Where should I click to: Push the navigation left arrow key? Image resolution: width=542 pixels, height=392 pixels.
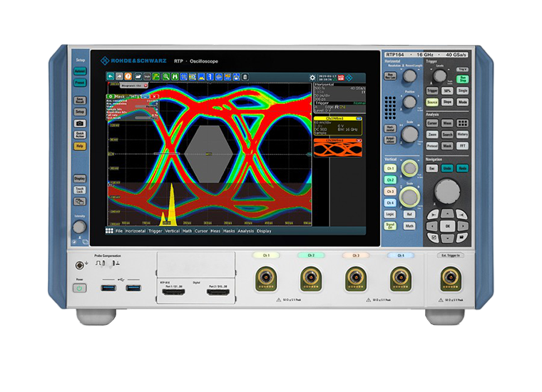(x=432, y=226)
